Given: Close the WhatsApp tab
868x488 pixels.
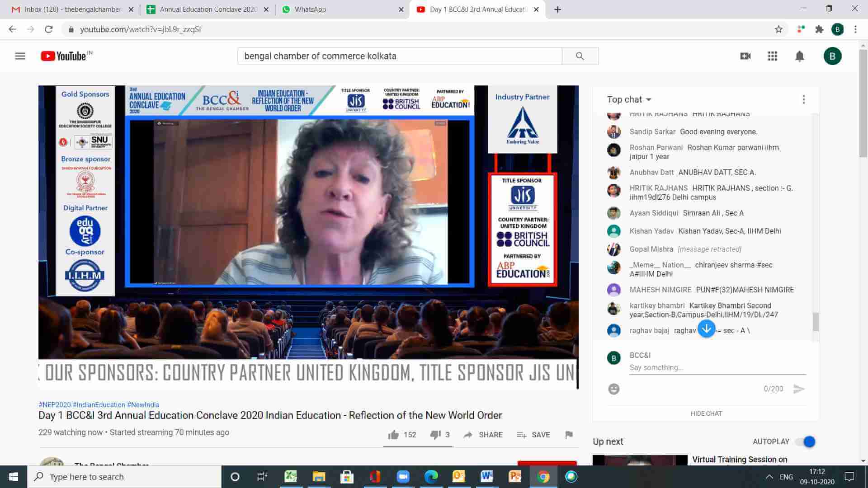Looking at the screenshot, I should pyautogui.click(x=401, y=9).
